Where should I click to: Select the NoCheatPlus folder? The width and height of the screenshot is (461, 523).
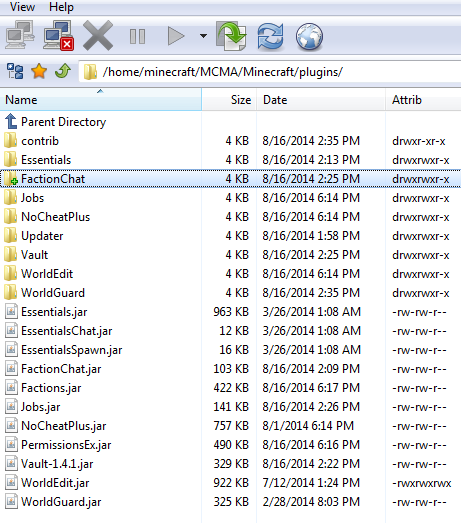[55, 217]
